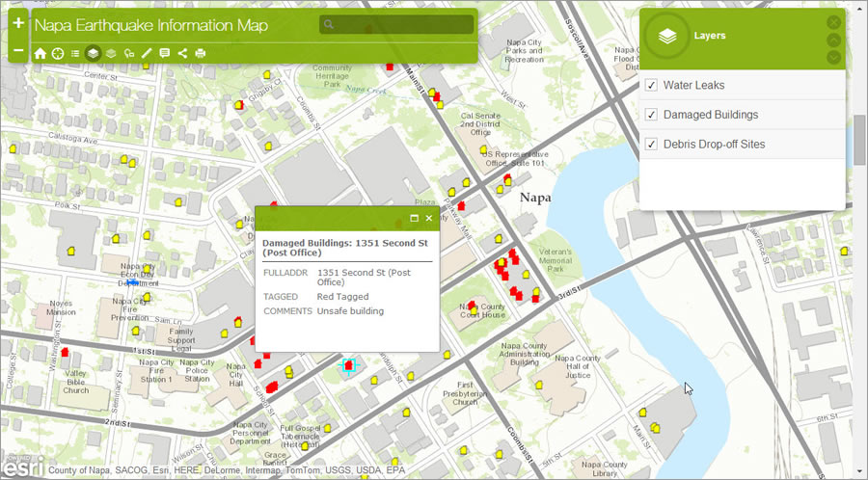
Task: Click red marker on Napa County Court House
Action: tap(472, 305)
